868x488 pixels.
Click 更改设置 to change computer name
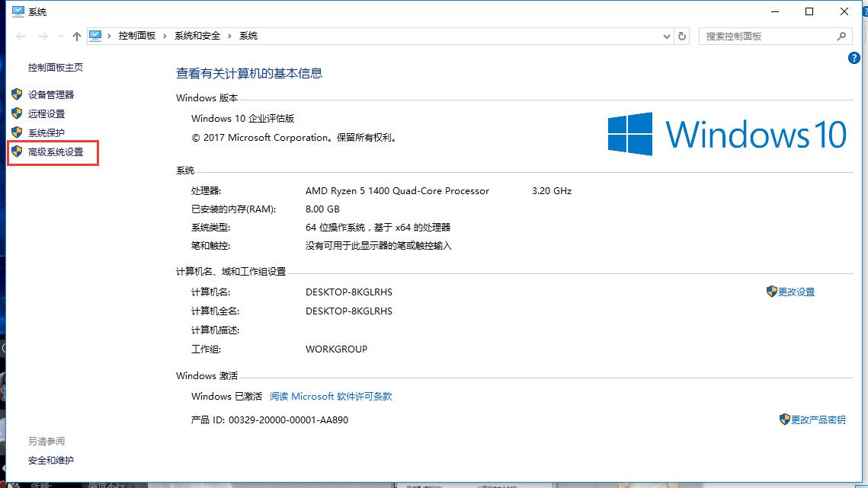coord(796,292)
